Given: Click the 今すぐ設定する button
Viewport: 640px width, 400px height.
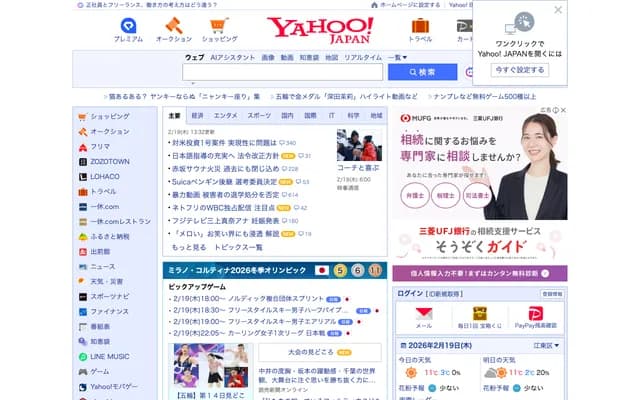Looking at the screenshot, I should click(519, 70).
